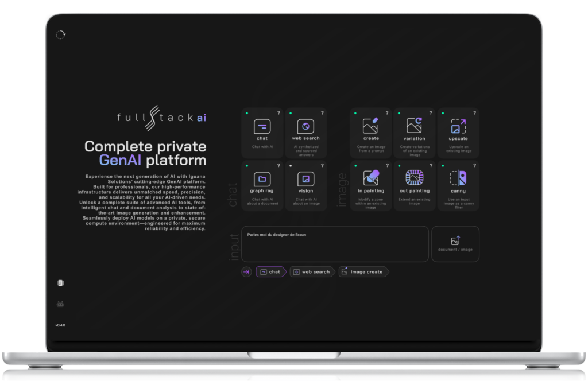This screenshot has height=381, width=588.
Task: Open the document icon in the left sidebar
Action: click(60, 283)
